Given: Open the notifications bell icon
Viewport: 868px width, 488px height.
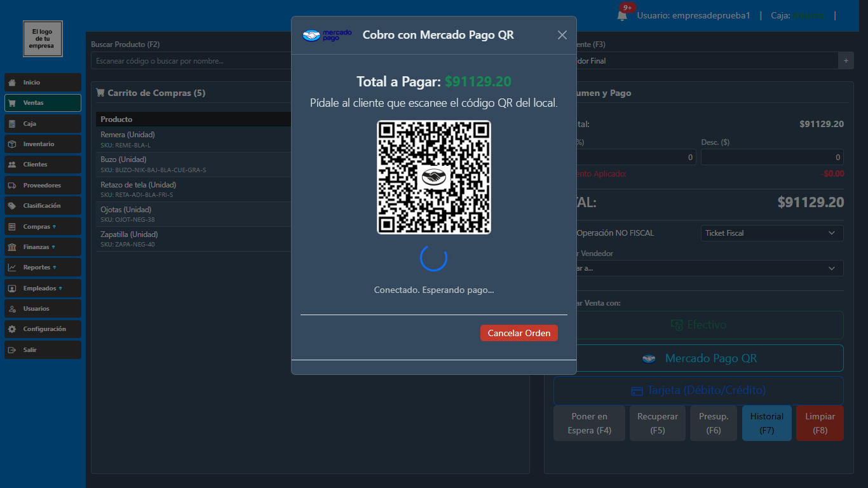Looking at the screenshot, I should pyautogui.click(x=622, y=15).
